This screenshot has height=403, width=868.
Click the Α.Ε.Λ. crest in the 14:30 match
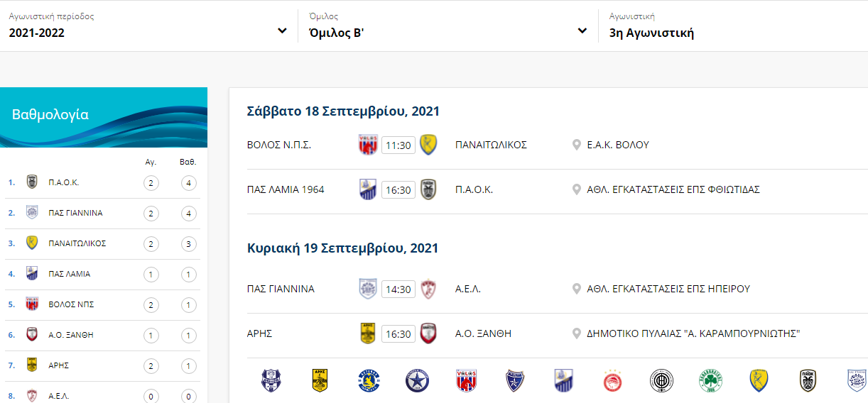[x=428, y=289]
